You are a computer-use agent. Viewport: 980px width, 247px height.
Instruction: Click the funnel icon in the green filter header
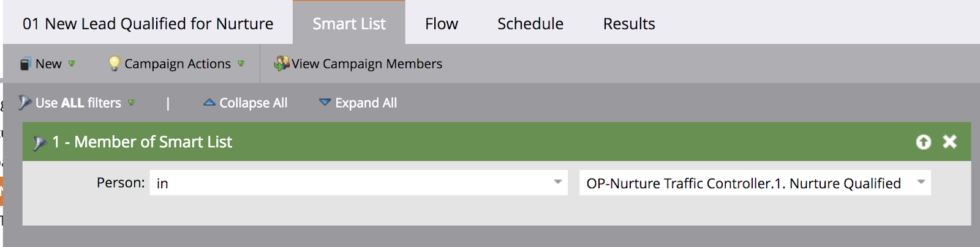tap(40, 142)
